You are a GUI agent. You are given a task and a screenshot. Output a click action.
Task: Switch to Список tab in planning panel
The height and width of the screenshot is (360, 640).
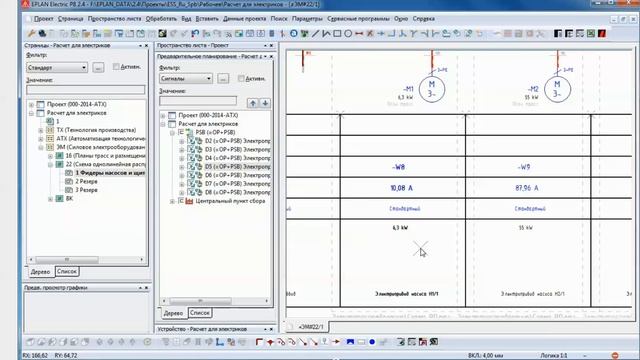(200, 313)
